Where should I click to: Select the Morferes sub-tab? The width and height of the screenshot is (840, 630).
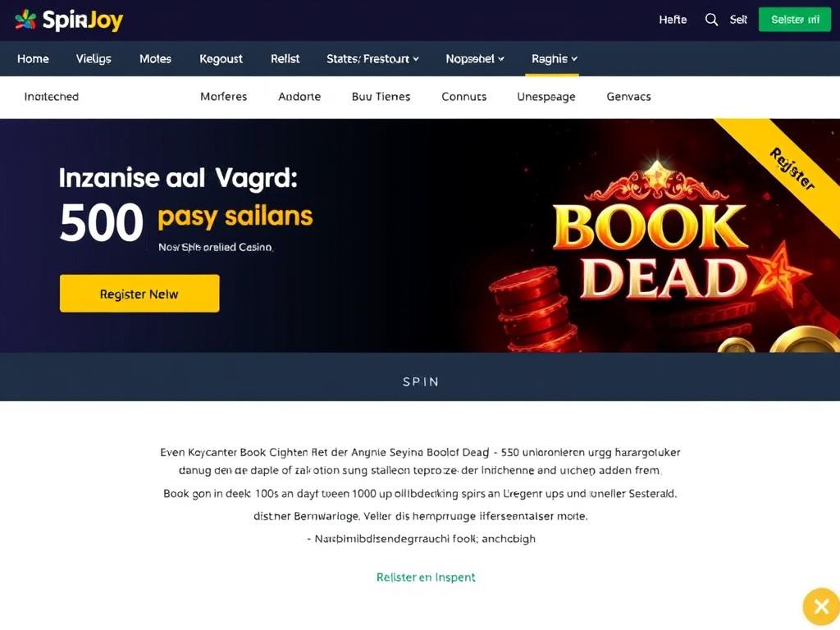click(x=223, y=97)
